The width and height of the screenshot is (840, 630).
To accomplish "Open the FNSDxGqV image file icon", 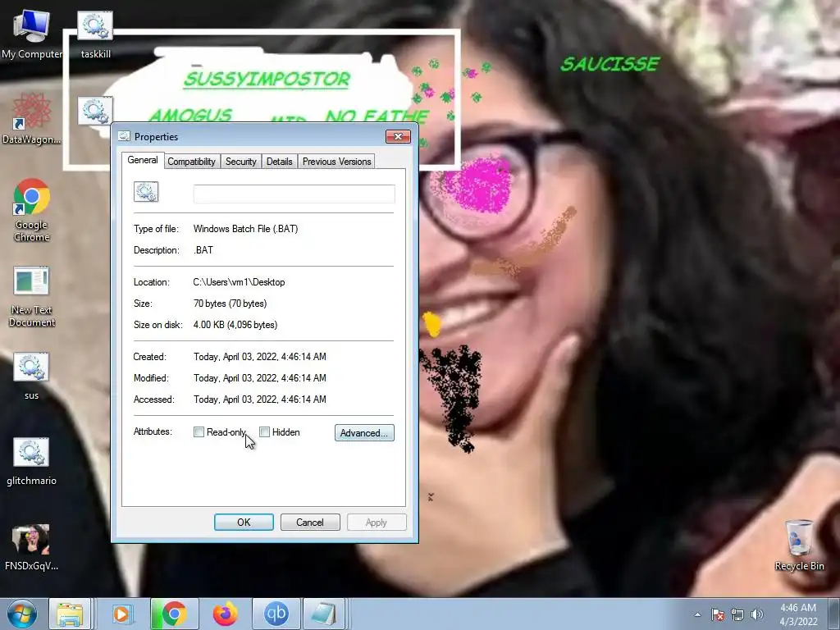I will (31, 547).
